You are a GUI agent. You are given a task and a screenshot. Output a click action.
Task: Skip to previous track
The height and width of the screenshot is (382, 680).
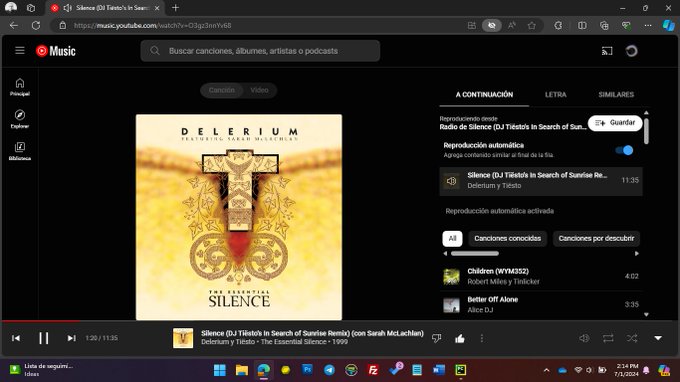16,338
